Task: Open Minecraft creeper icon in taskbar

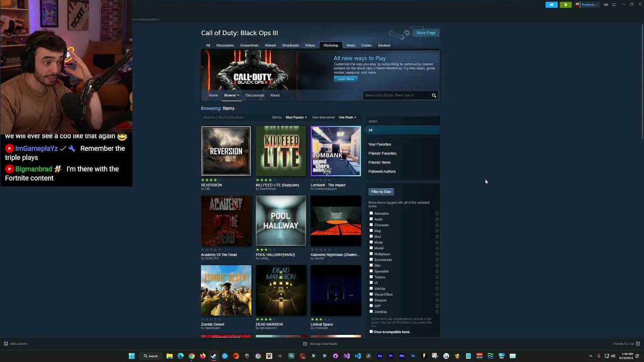Action: [269, 356]
